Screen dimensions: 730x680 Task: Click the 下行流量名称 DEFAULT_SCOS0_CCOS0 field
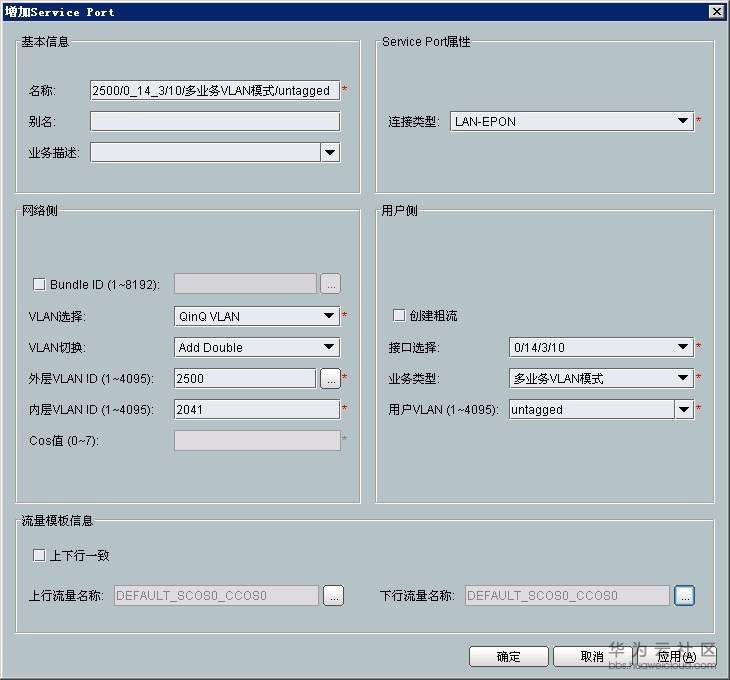click(x=567, y=595)
